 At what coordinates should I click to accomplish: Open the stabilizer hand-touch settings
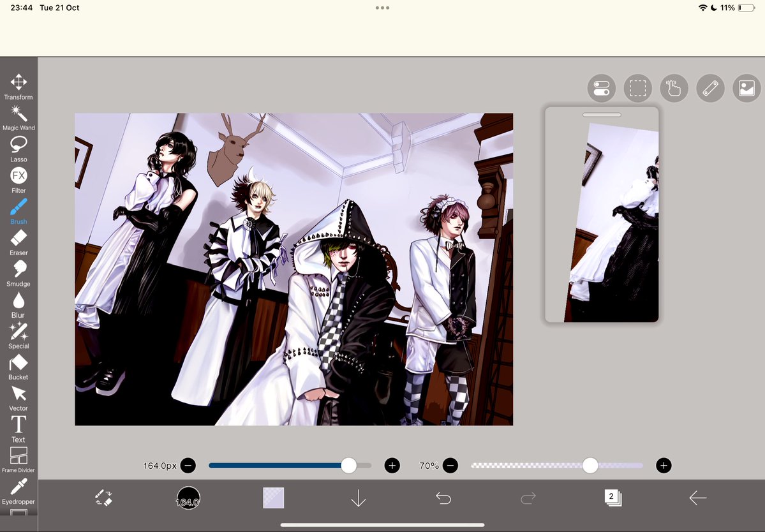point(674,88)
